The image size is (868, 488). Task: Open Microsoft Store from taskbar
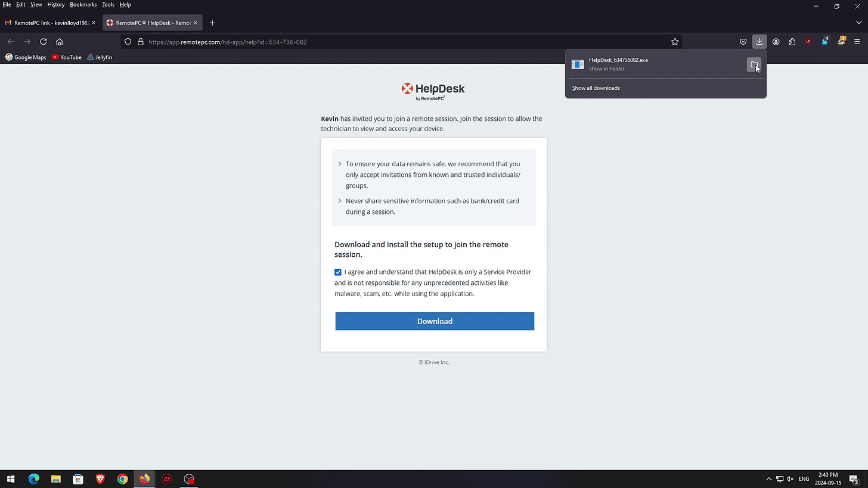point(77,479)
